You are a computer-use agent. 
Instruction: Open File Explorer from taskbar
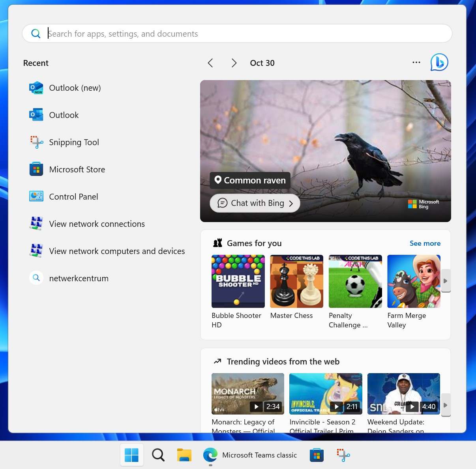pyautogui.click(x=184, y=455)
